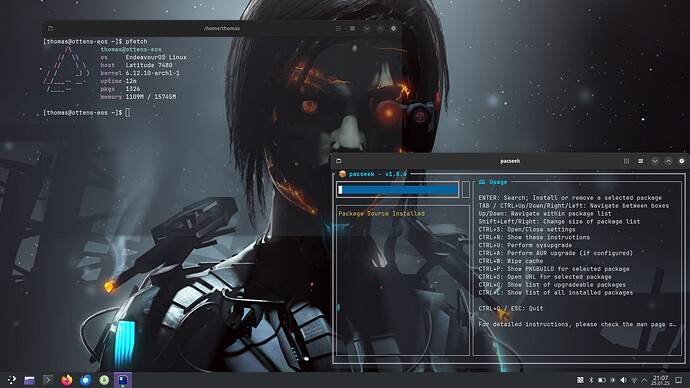Viewport: 690px width, 388px height.
Task: Open the battery status tray icon
Action: click(x=602, y=380)
